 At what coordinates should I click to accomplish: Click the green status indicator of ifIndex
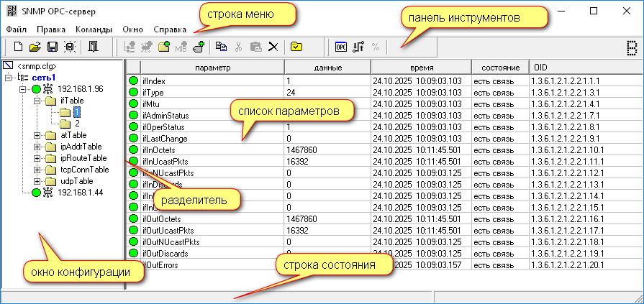coord(133,81)
